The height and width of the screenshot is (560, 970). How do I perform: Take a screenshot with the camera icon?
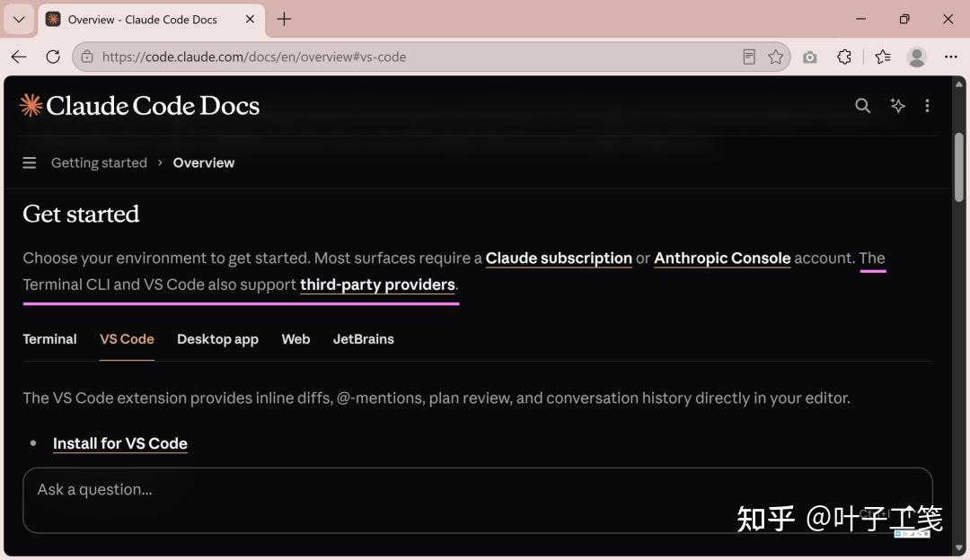pyautogui.click(x=809, y=57)
